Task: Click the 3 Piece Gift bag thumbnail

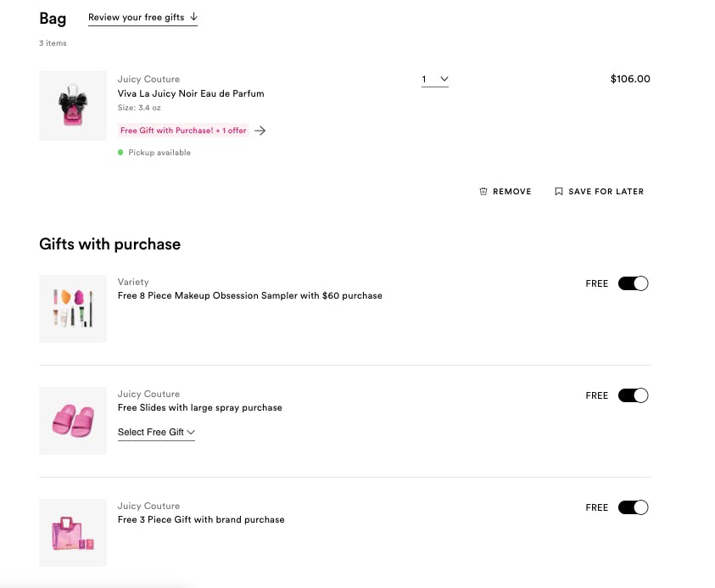Action: 73,533
